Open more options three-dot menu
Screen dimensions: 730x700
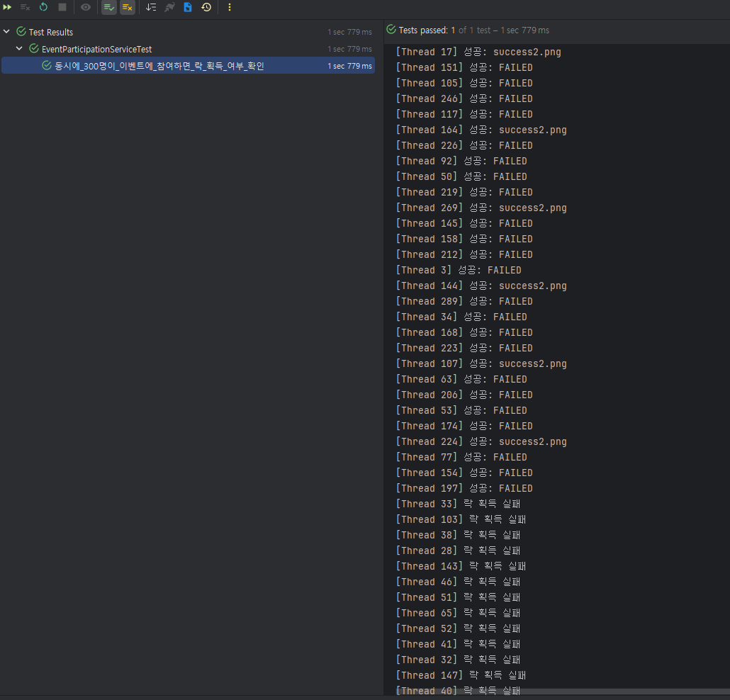click(x=230, y=8)
